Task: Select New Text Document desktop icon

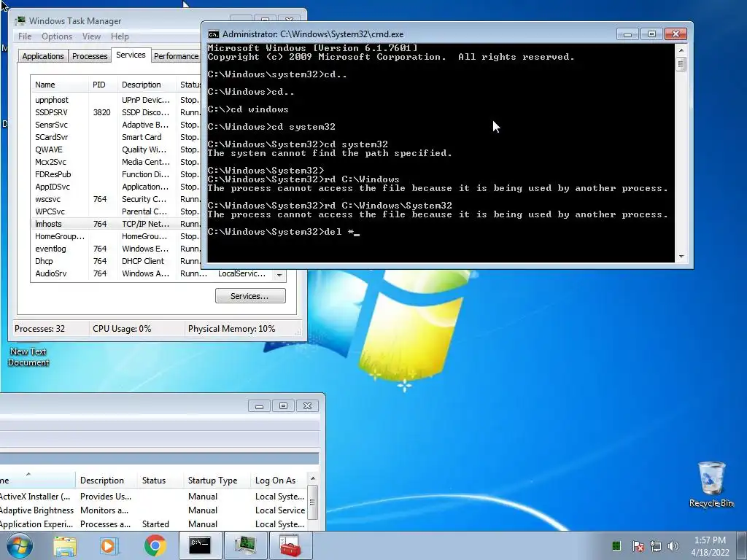Action: pos(28,357)
